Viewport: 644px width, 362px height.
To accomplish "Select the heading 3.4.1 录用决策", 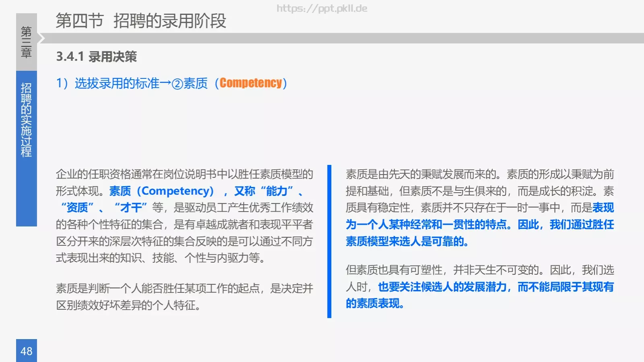I will pos(97,57).
